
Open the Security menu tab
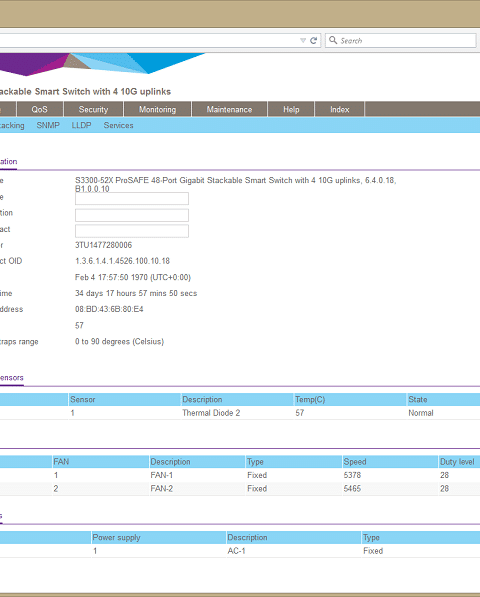point(94,110)
